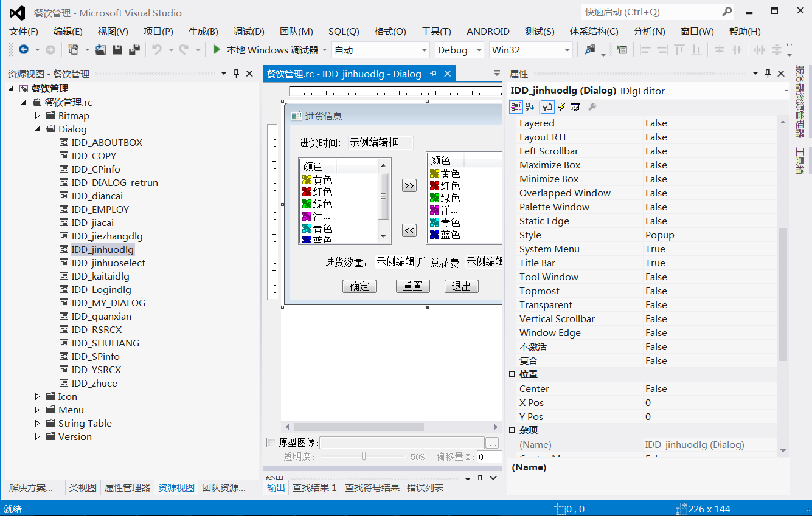The image size is (812, 516).
Task: Select the align-lefts icon on the layout toolbar
Action: pos(645,50)
